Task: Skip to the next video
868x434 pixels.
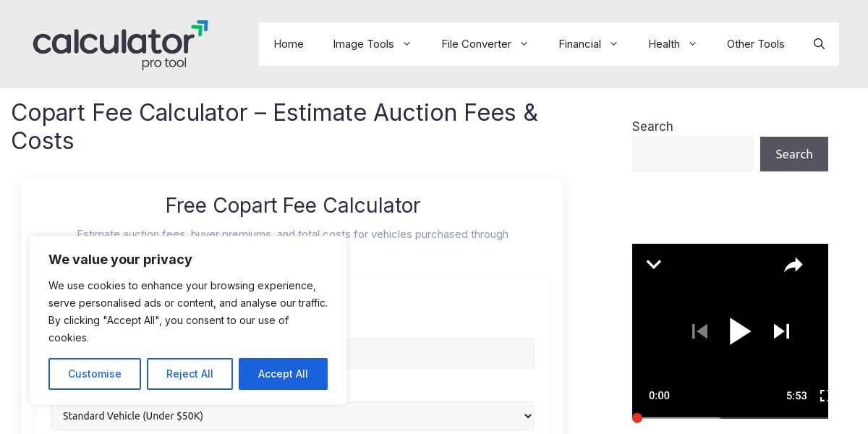Action: 781,331
